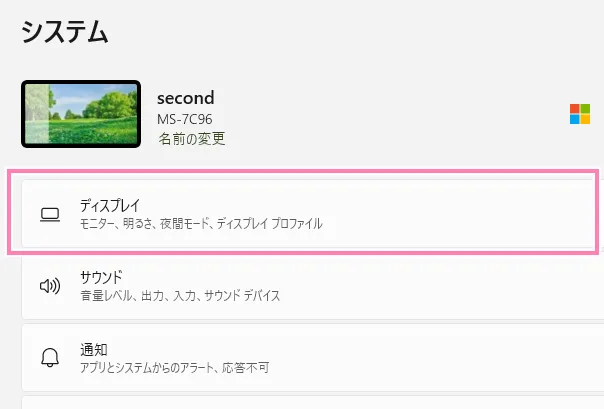
Task: Click the モニター、明るさ、夜間モード description text
Action: [201, 224]
